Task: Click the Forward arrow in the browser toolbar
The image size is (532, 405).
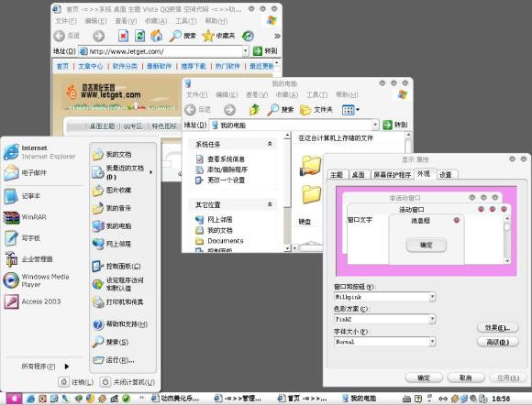Action: (x=99, y=36)
